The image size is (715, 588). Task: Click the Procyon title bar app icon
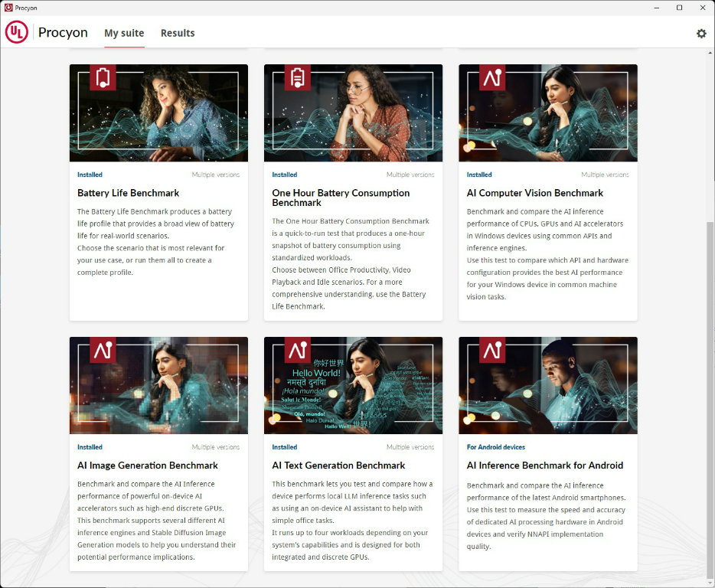(x=8, y=8)
